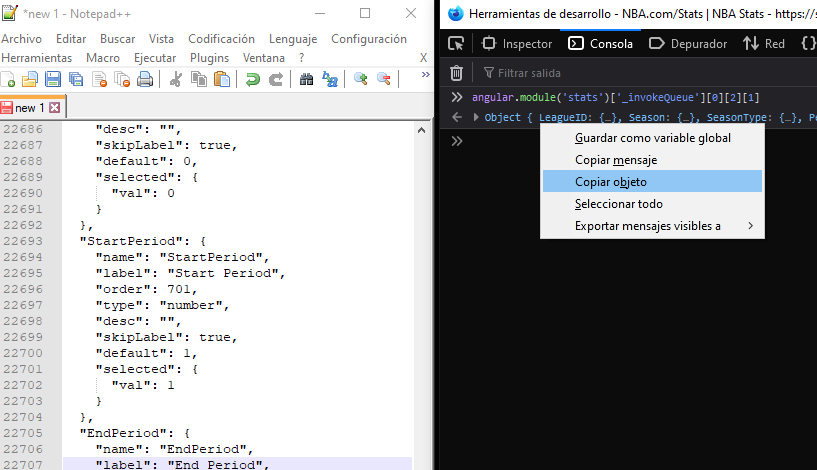Switch to the Depurador tab
This screenshot has height=470, width=817.
[x=688, y=44]
